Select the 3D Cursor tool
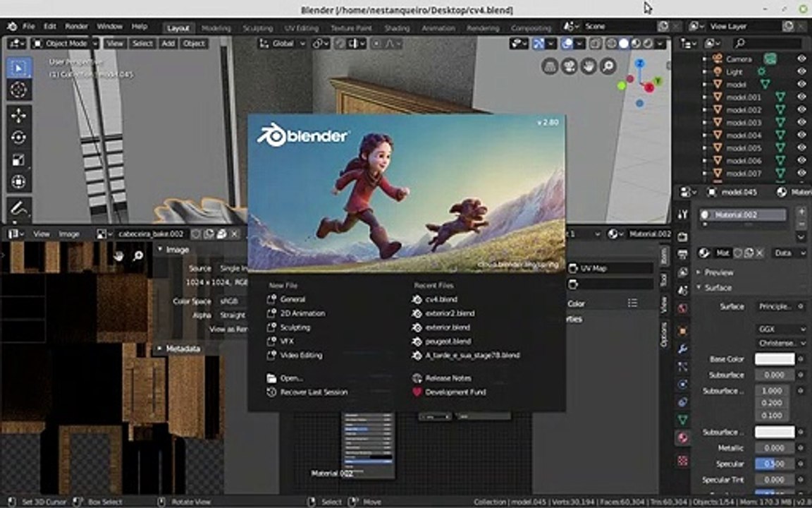This screenshot has width=812, height=508. point(18,90)
